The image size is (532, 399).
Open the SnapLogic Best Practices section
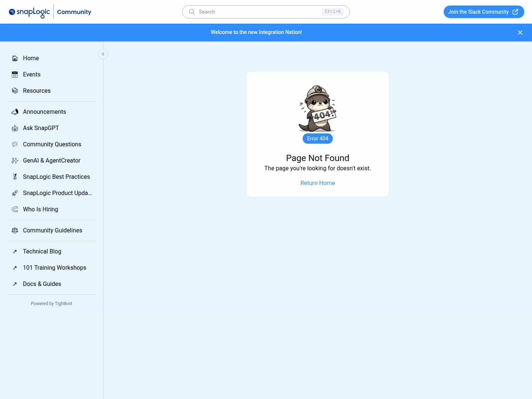57,177
